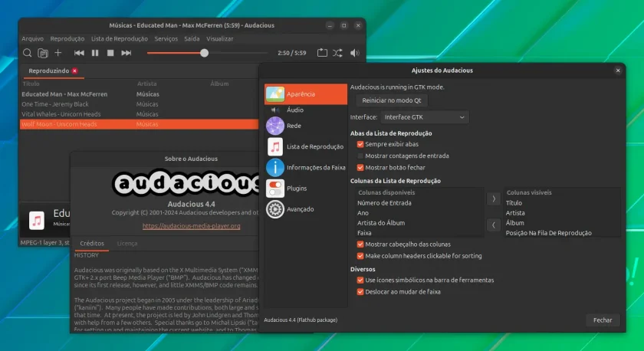Open the Saída menu
Viewport: 644px width, 351px height.
(x=192, y=38)
